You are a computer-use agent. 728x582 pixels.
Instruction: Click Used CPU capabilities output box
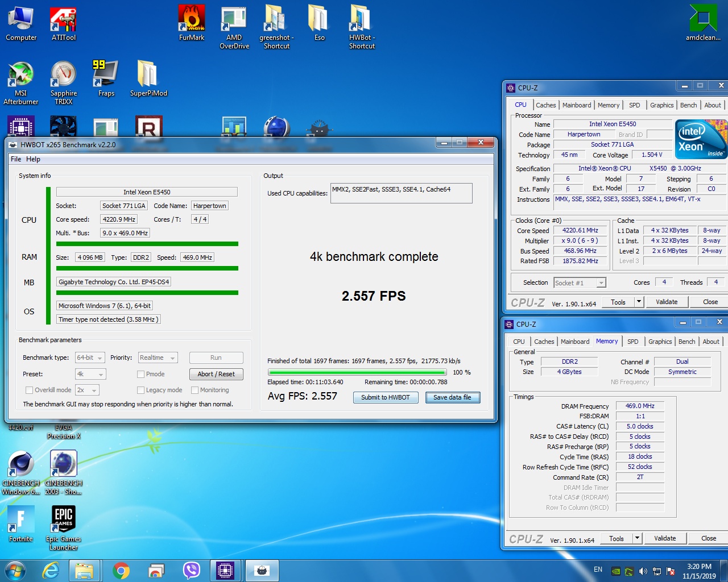pos(402,193)
